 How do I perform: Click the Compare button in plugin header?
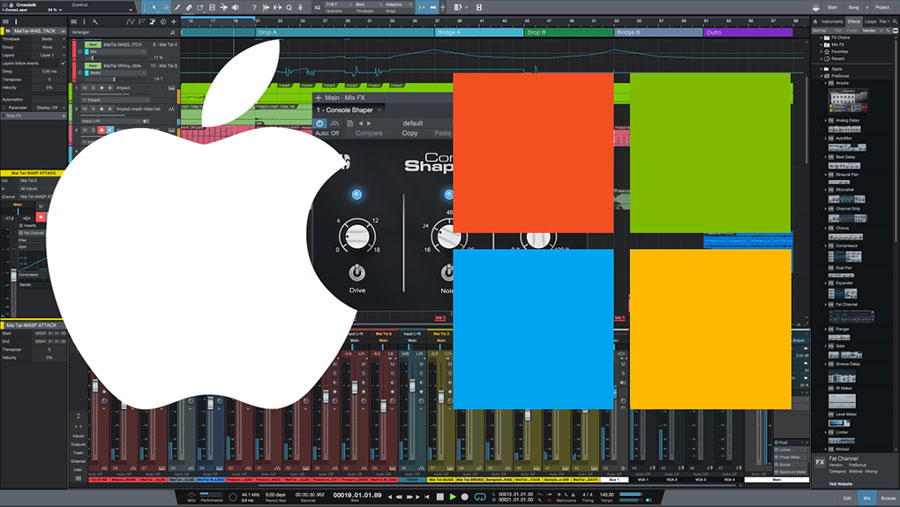[x=369, y=133]
